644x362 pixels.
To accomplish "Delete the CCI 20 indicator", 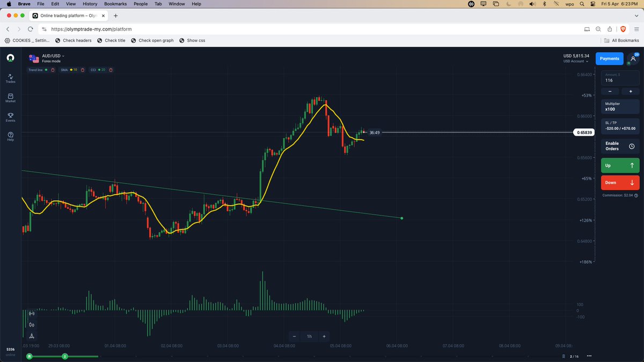I will 111,70.
